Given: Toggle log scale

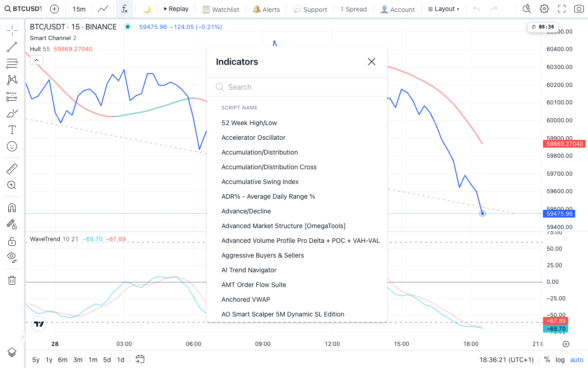Looking at the screenshot, I should click(x=560, y=360).
